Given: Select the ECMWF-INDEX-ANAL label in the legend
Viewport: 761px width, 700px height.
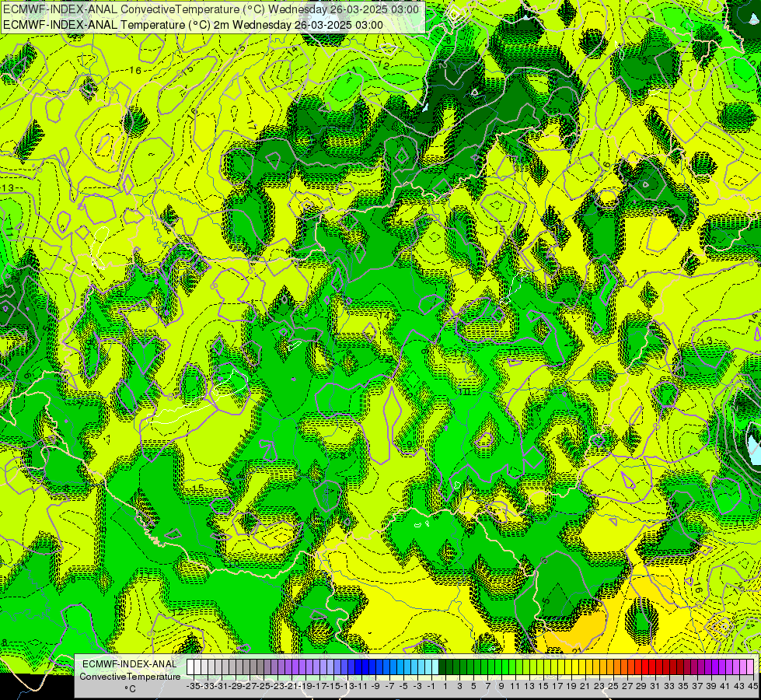Looking at the screenshot, I should click(x=130, y=664).
